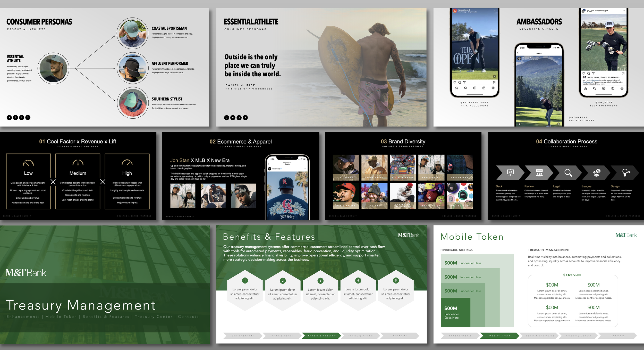The height and width of the screenshot is (350, 644).
Task: Tap the heart icon in the @gm_golf phone
Action: (x=584, y=73)
